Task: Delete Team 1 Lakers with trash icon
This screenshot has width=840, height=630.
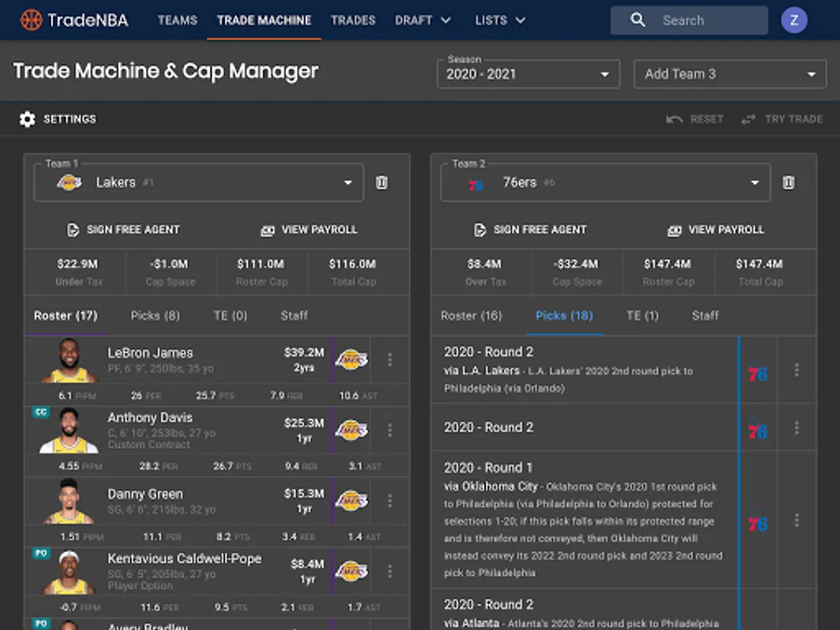Action: [381, 183]
